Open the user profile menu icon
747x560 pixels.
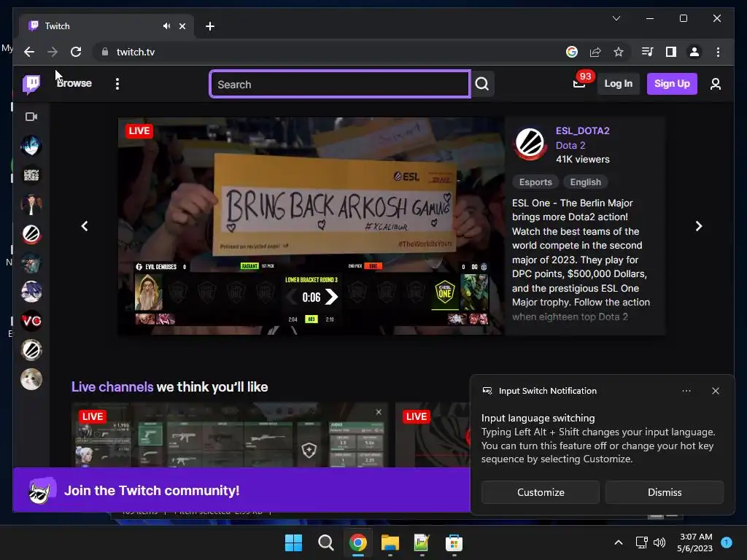pyautogui.click(x=715, y=84)
